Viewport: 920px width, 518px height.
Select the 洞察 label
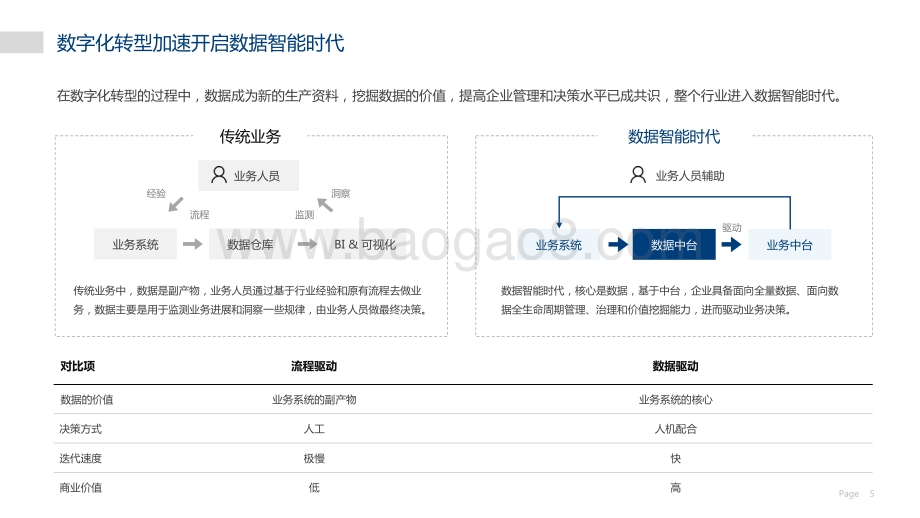pyautogui.click(x=340, y=194)
